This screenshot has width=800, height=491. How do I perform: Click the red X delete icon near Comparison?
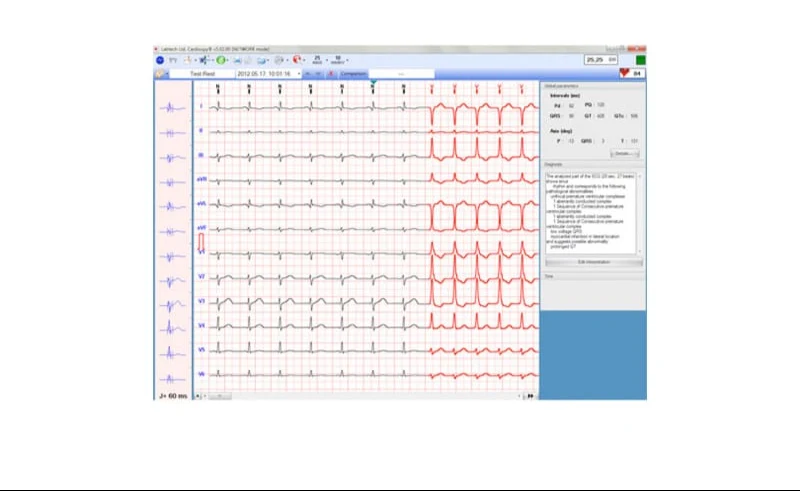click(x=331, y=74)
